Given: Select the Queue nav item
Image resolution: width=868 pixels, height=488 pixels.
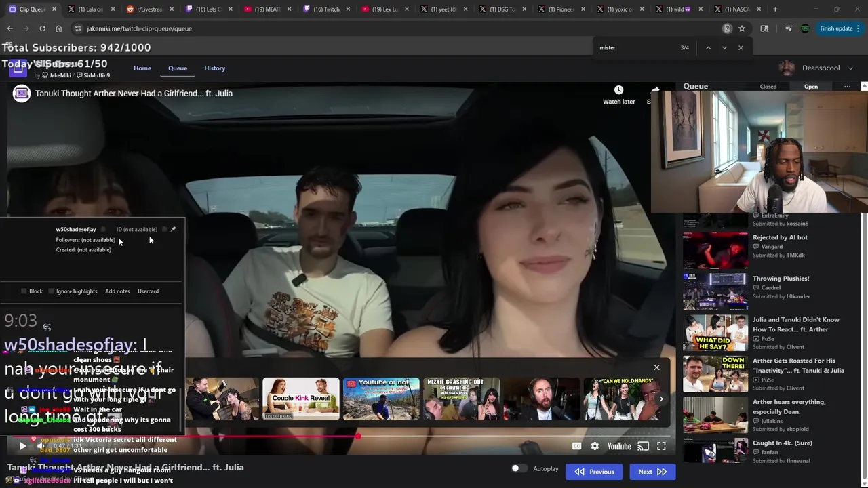Looking at the screenshot, I should (178, 68).
